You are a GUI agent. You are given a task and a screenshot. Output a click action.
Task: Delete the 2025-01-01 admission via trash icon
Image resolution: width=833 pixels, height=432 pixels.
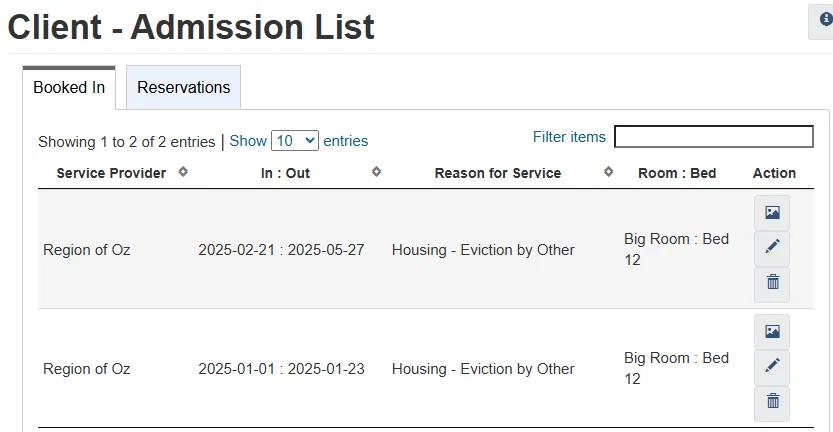[x=772, y=402]
